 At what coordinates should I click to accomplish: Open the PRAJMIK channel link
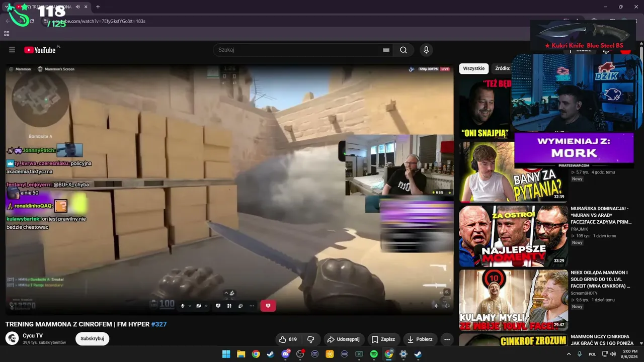click(580, 229)
